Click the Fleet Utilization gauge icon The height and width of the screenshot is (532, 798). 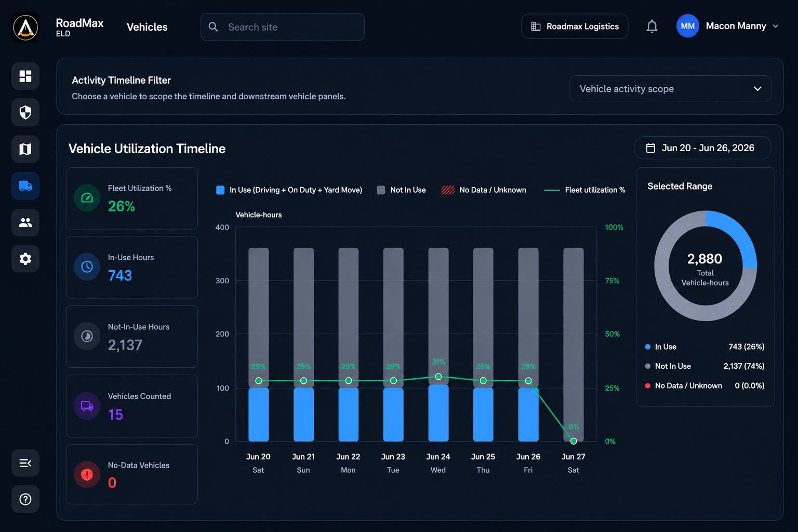87,198
